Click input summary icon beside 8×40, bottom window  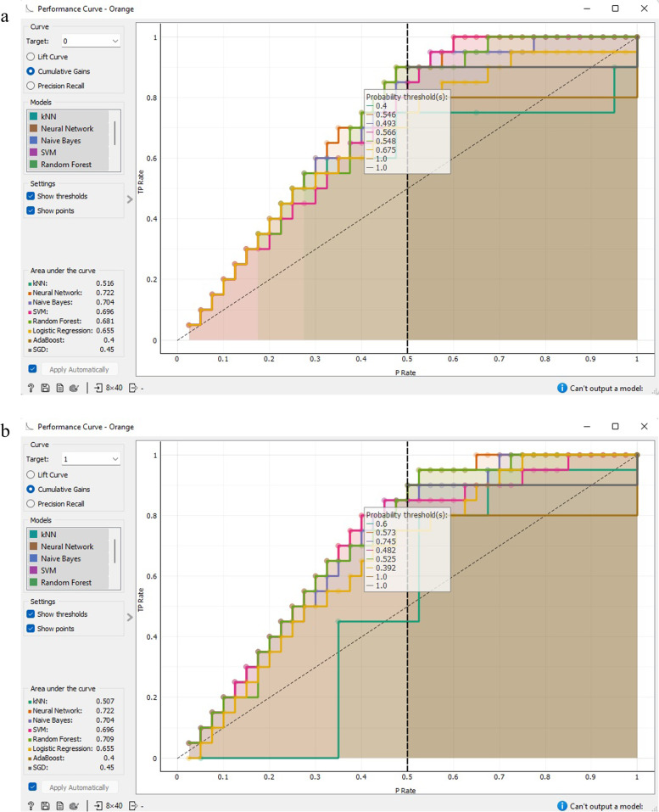pyautogui.click(x=98, y=806)
